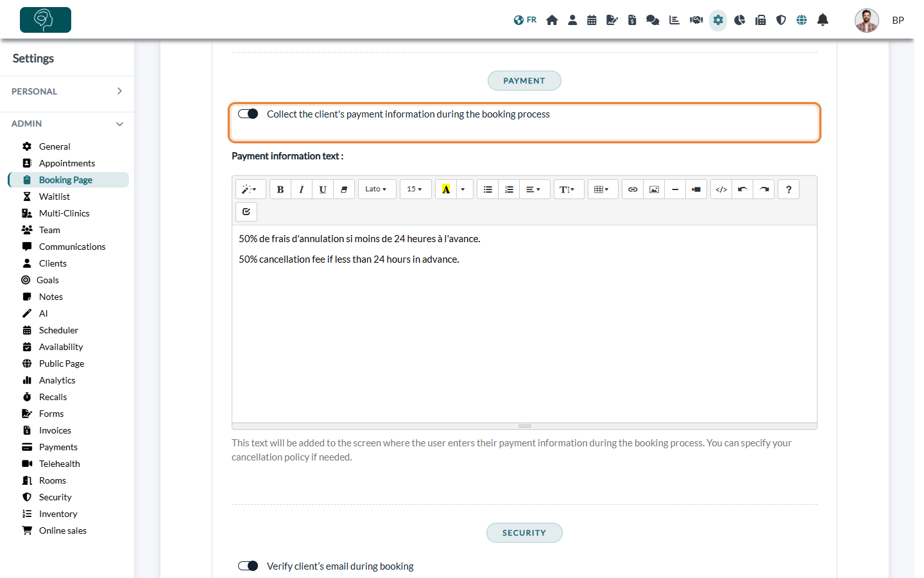Open the handshake icon in the header
924x578 pixels.
tap(696, 20)
